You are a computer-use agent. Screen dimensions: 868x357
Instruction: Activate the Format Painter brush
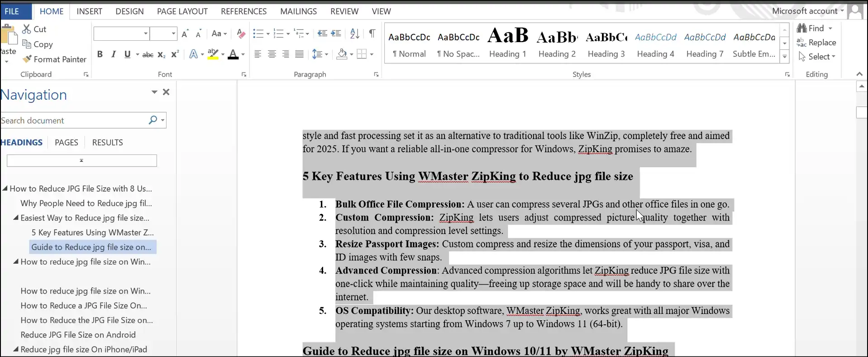27,59
